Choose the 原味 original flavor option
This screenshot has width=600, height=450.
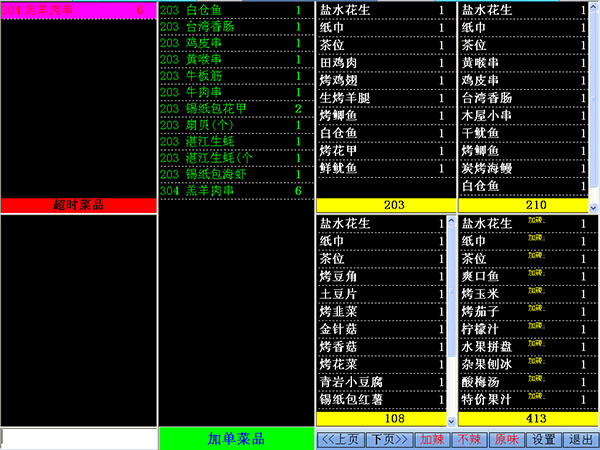point(506,438)
